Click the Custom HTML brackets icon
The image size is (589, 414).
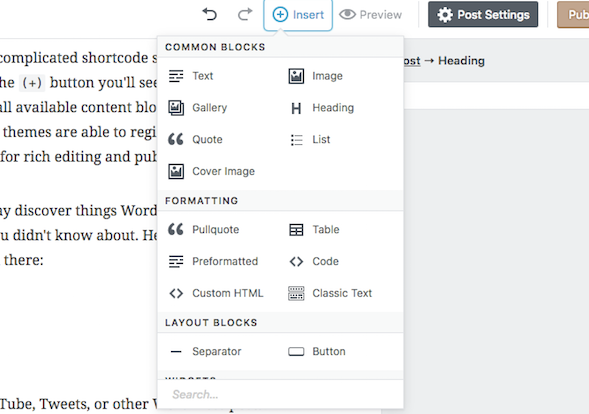click(176, 293)
